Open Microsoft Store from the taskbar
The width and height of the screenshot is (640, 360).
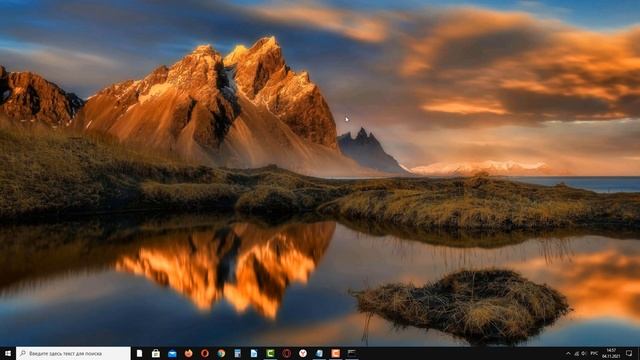(x=156, y=353)
